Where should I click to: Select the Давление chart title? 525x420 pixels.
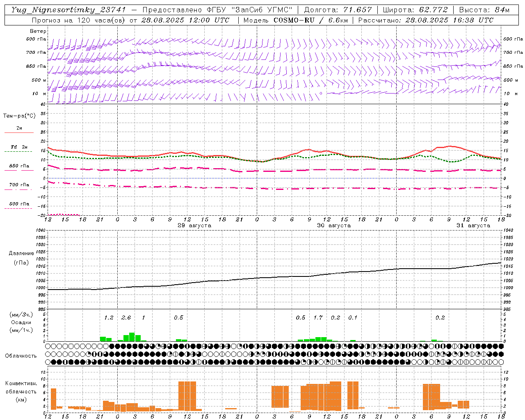coord(21,253)
